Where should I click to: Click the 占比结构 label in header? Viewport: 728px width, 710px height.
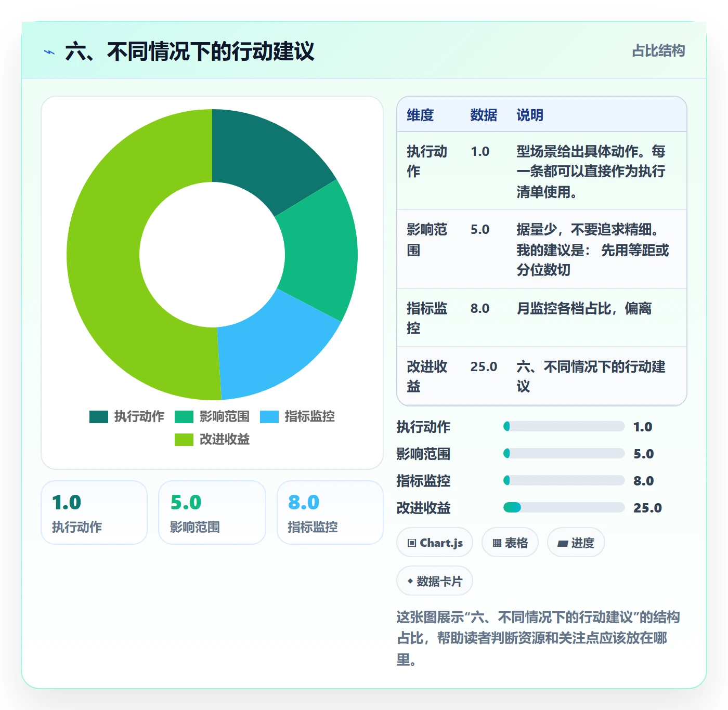coord(658,51)
